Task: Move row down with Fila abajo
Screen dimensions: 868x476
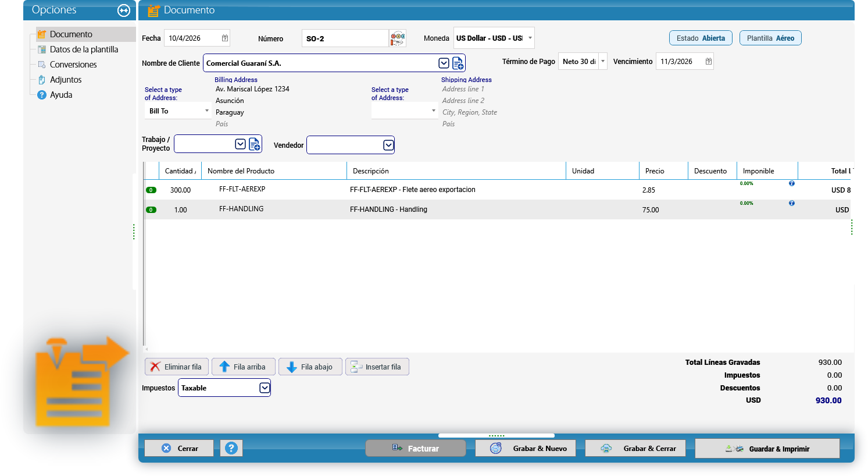Action: (310, 367)
